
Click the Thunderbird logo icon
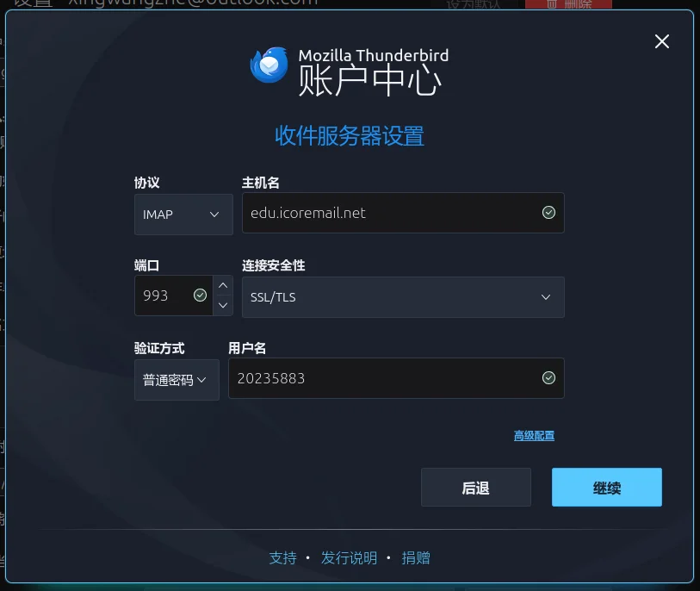pyautogui.click(x=269, y=65)
